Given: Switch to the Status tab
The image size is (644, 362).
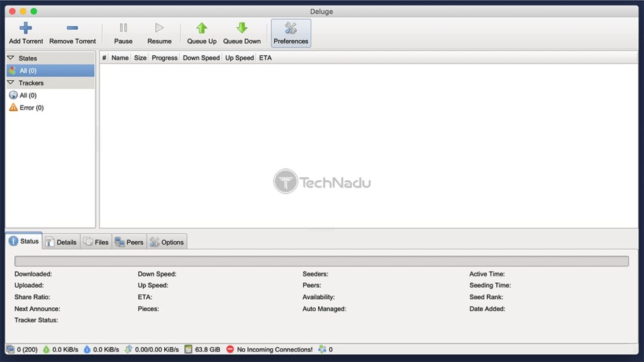Looking at the screenshot, I should (24, 241).
